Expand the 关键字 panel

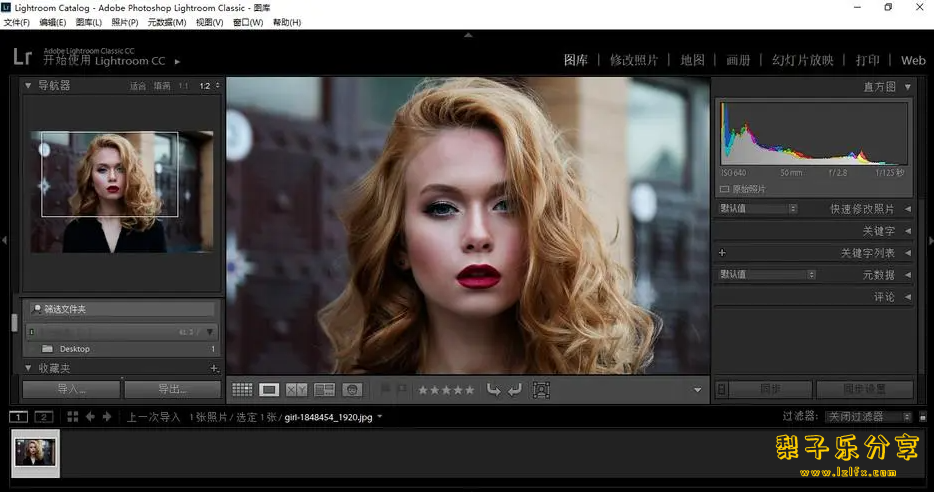click(908, 231)
